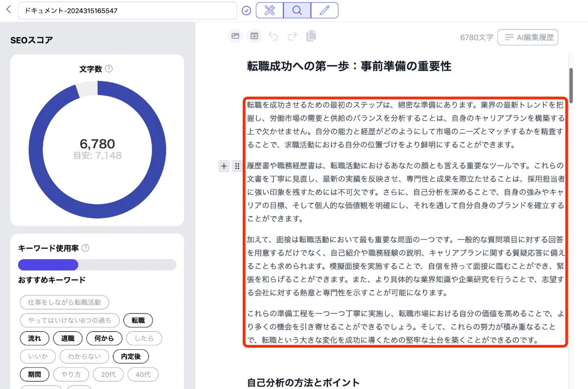Toggle keyword chip わからない
This screenshot has height=389, width=588.
(84, 357)
